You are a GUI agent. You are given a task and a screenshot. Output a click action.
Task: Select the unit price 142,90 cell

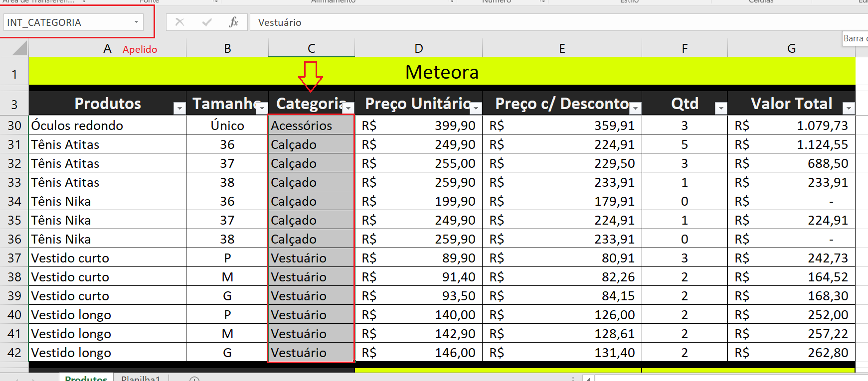pyautogui.click(x=419, y=334)
